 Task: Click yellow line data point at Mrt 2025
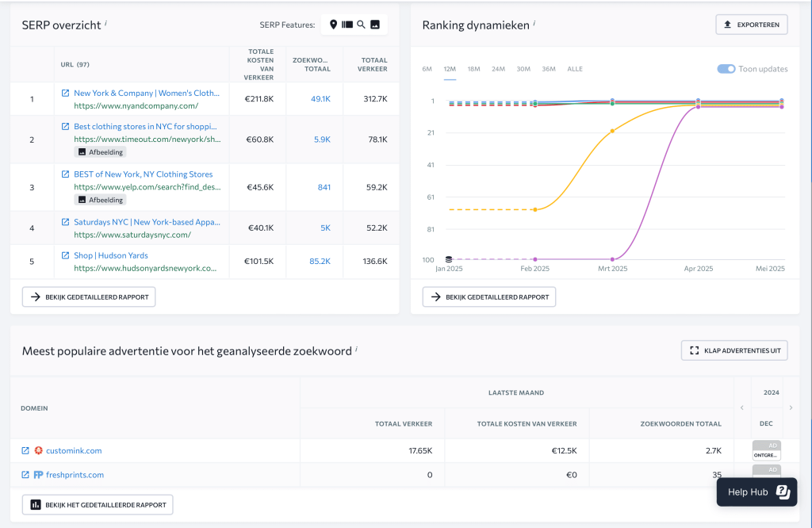613,131
